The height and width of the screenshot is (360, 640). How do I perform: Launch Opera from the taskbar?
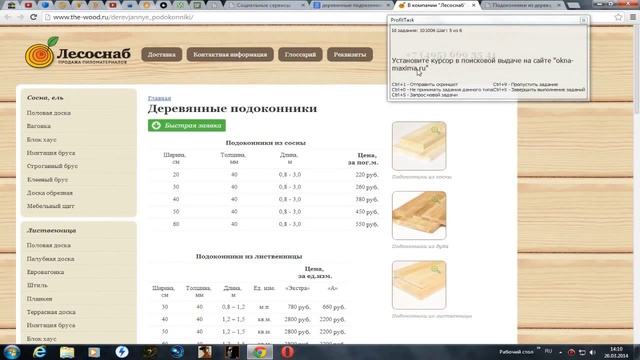pos(287,352)
